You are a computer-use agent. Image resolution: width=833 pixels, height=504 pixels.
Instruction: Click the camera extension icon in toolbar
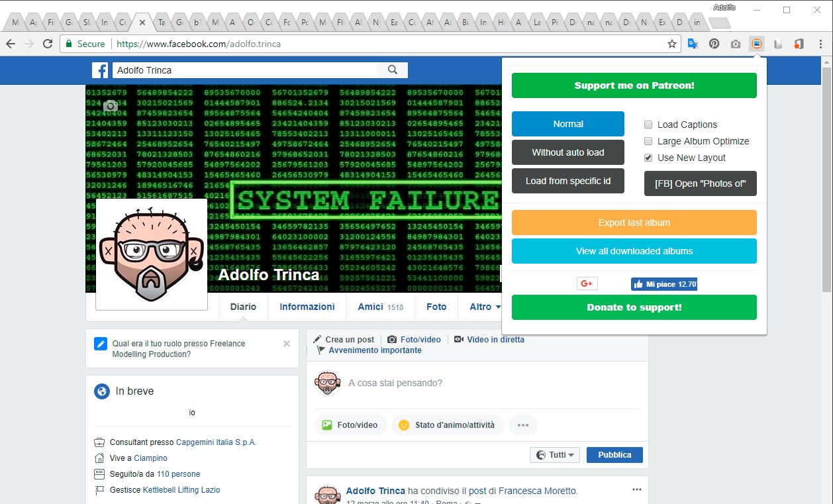pos(735,44)
